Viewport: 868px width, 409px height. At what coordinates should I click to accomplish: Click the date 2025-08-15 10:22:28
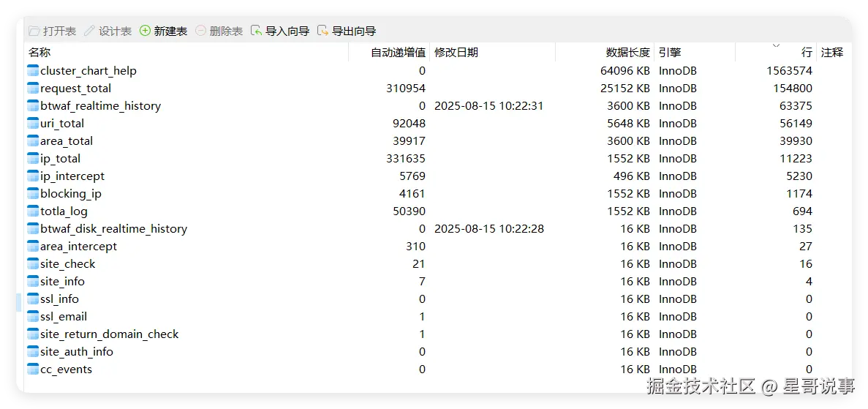coord(488,229)
